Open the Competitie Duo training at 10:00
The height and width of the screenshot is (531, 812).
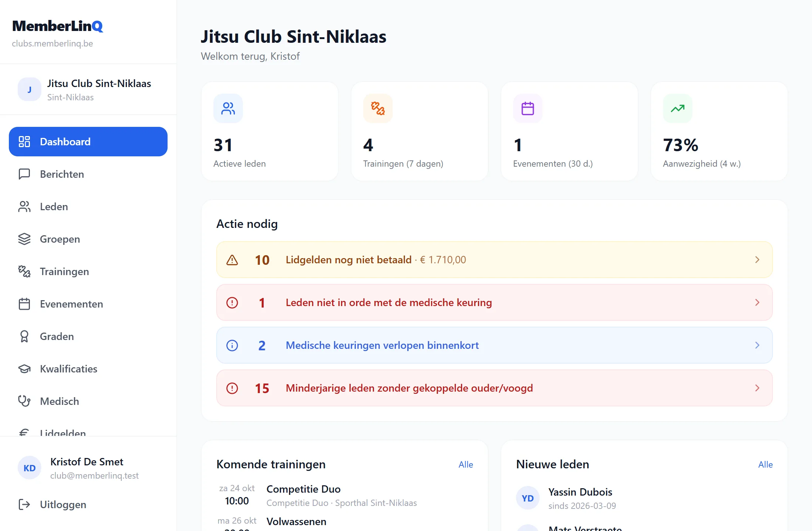click(x=345, y=496)
